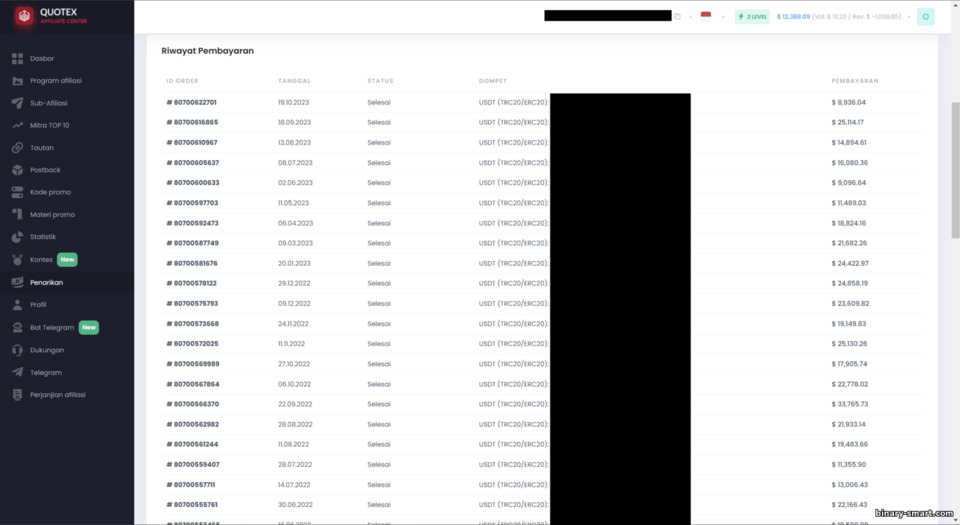This screenshot has width=960, height=525.
Task: Click payment amount $ 23,609.82
Action: [850, 303]
